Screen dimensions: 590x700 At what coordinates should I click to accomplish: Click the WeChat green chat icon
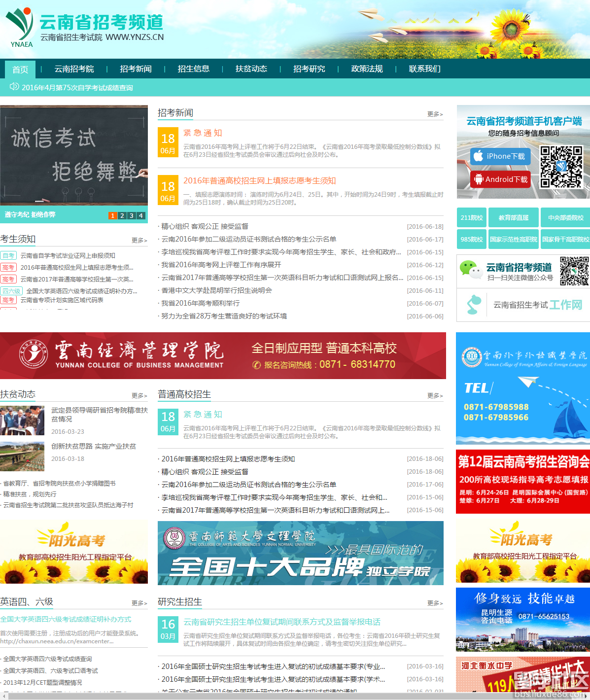(470, 270)
